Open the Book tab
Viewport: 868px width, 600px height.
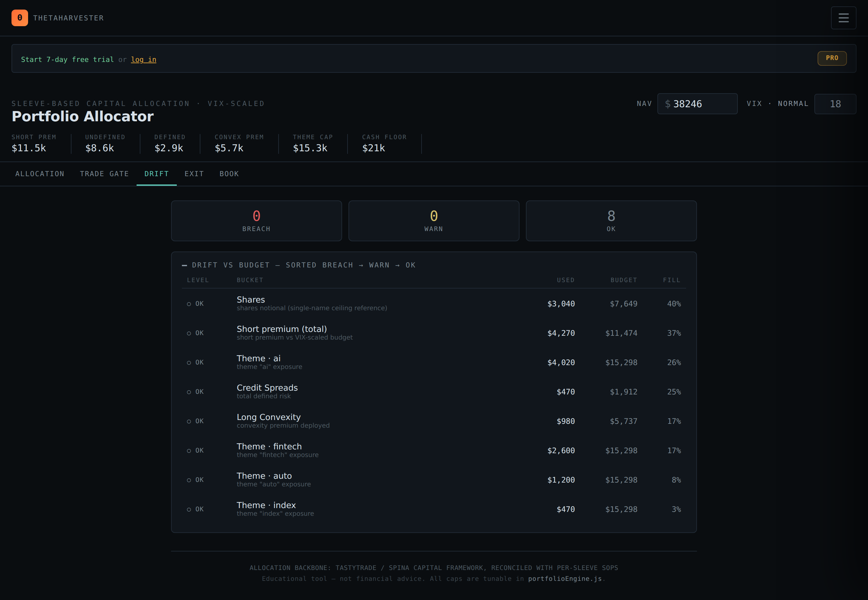coord(229,174)
